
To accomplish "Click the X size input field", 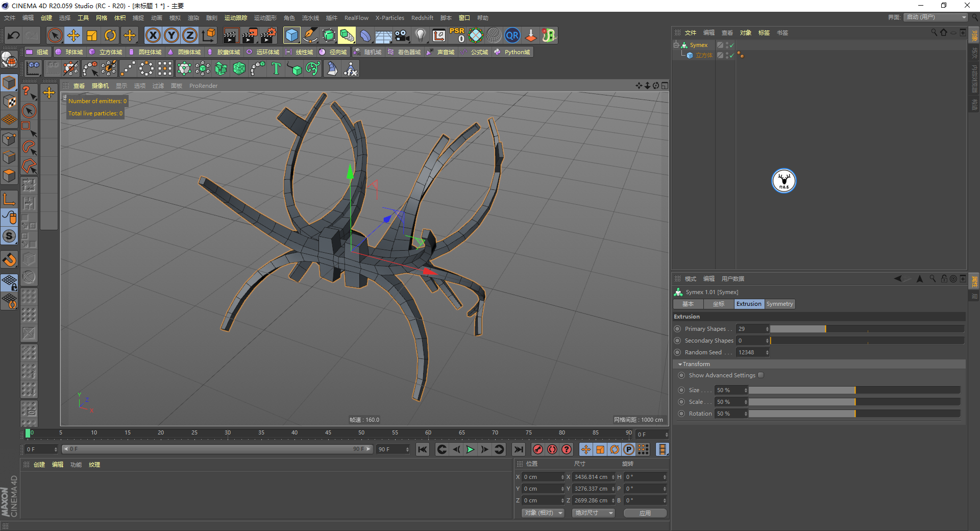I will click(x=591, y=477).
